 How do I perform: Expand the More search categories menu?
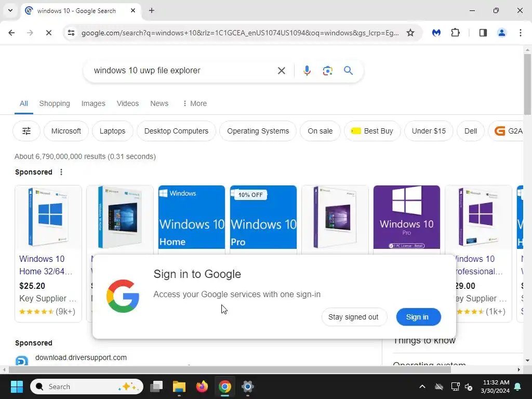click(x=195, y=103)
